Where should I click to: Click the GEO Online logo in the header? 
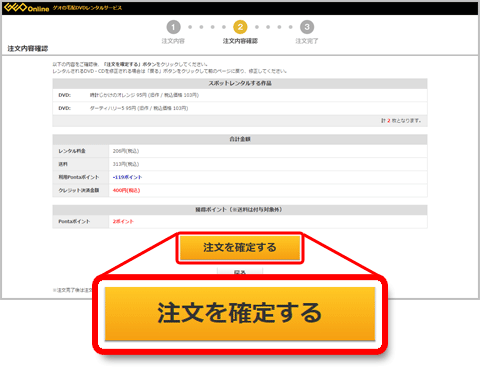(x=27, y=8)
